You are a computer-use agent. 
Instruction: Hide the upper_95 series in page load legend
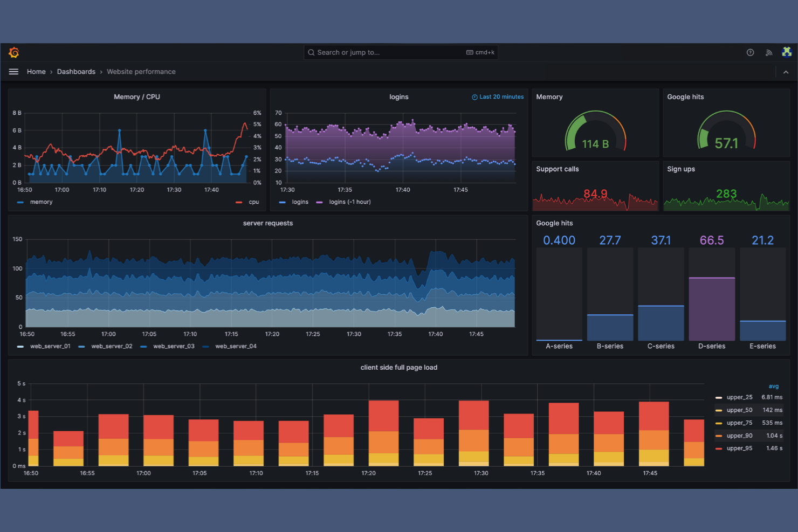pos(739,448)
